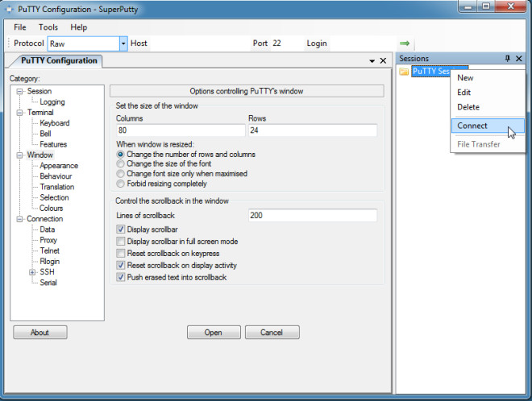This screenshot has height=401, width=532.
Task: Select Logging in the category tree
Action: tap(52, 101)
